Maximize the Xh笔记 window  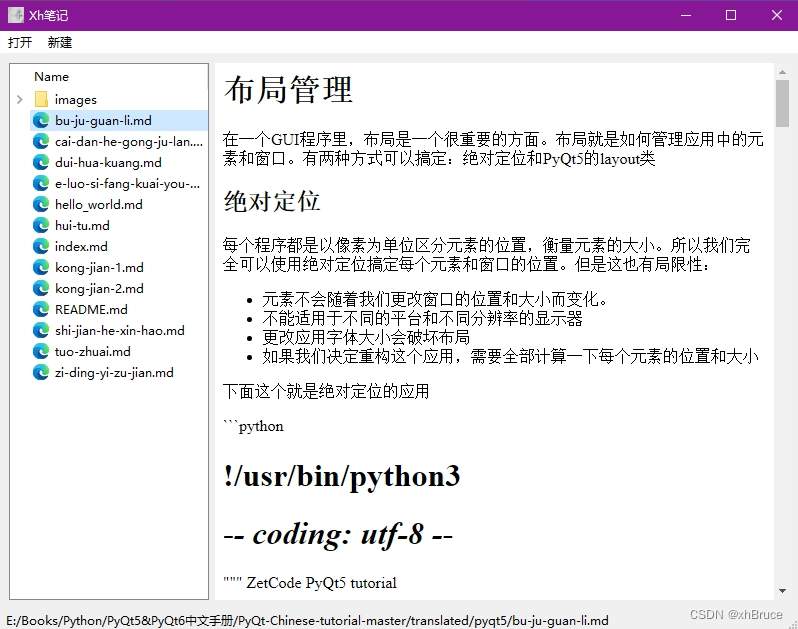coord(731,15)
